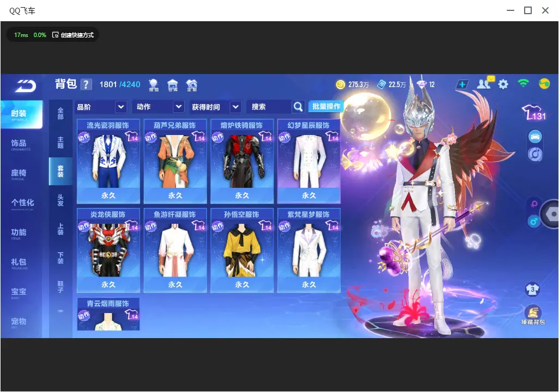Click the 动作 badge on 青云烟雨服饰
The image size is (559, 392).
[x=84, y=315]
